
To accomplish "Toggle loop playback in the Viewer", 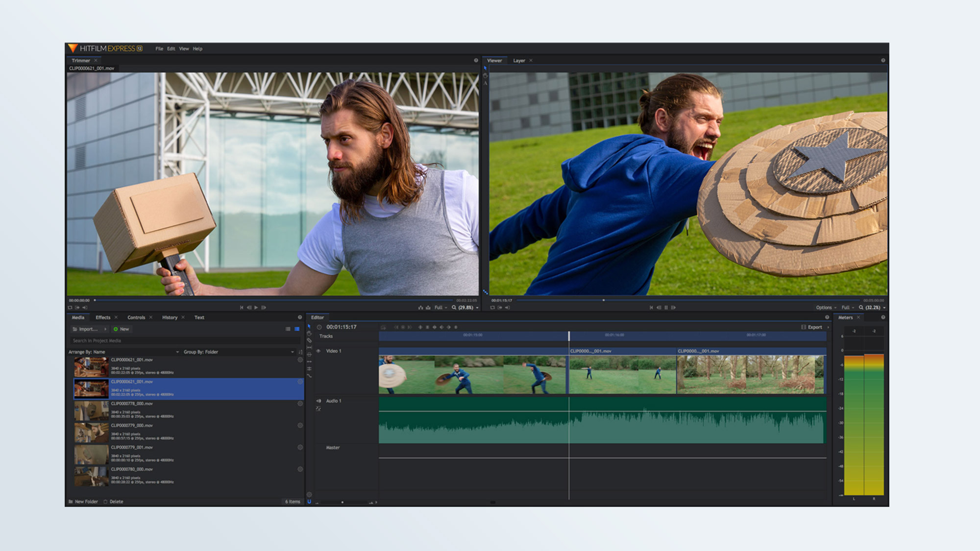I will (x=492, y=308).
